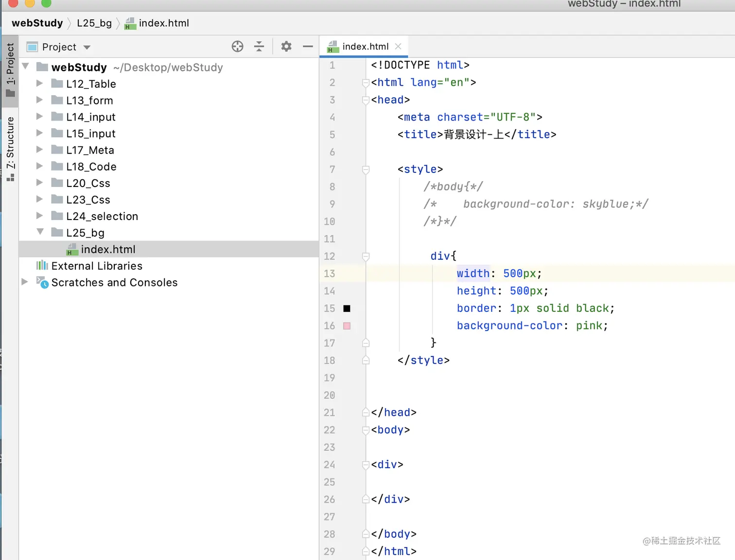Click the Scratches and Consoles icon
Image resolution: width=735 pixels, height=560 pixels.
coord(42,282)
